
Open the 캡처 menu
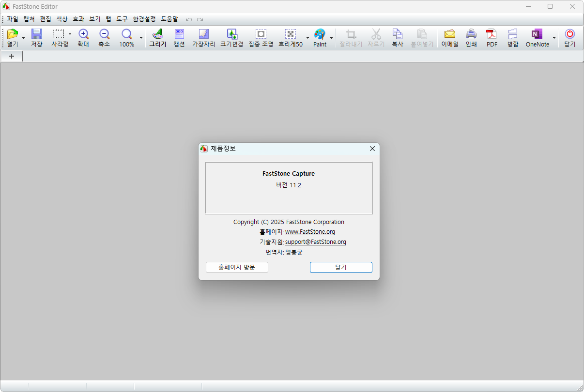tap(29, 19)
